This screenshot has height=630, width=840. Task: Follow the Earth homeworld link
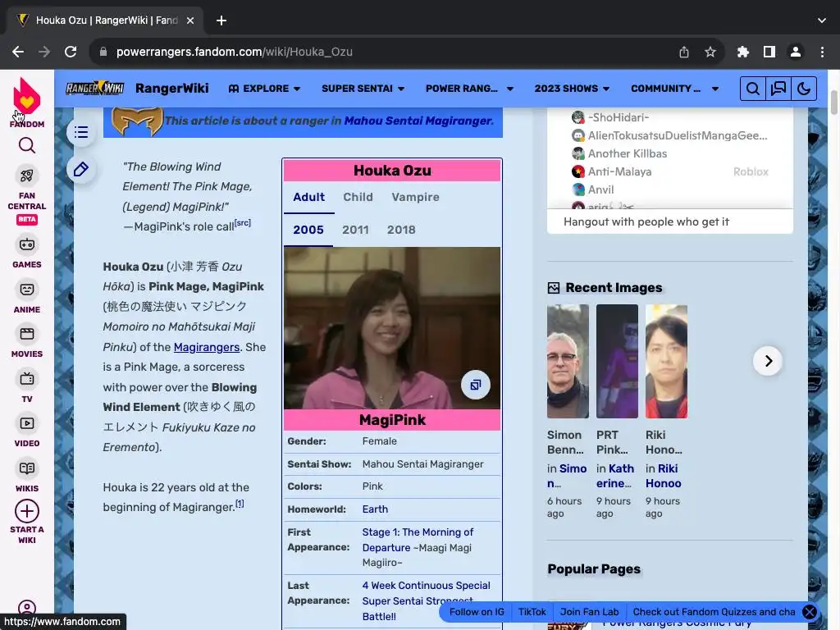[375, 509]
